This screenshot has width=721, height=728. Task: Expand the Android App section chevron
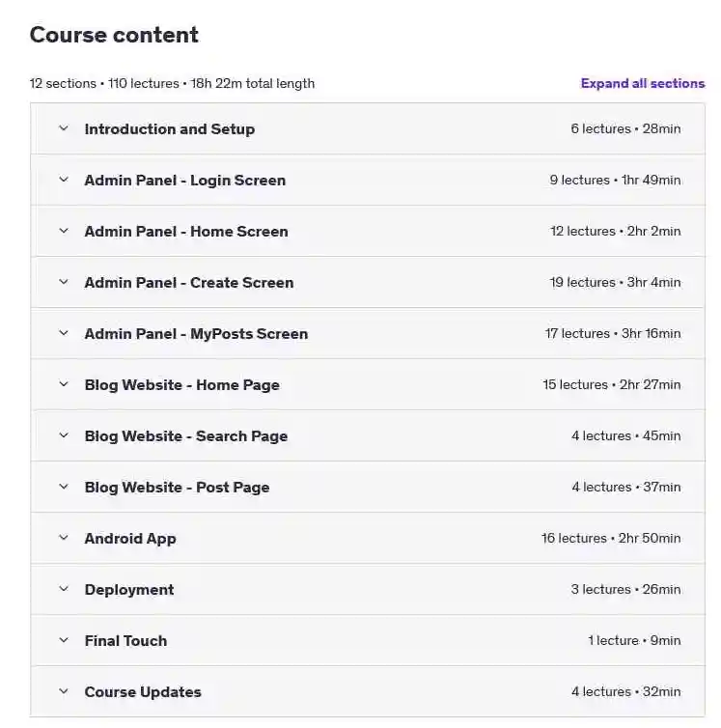(x=64, y=538)
